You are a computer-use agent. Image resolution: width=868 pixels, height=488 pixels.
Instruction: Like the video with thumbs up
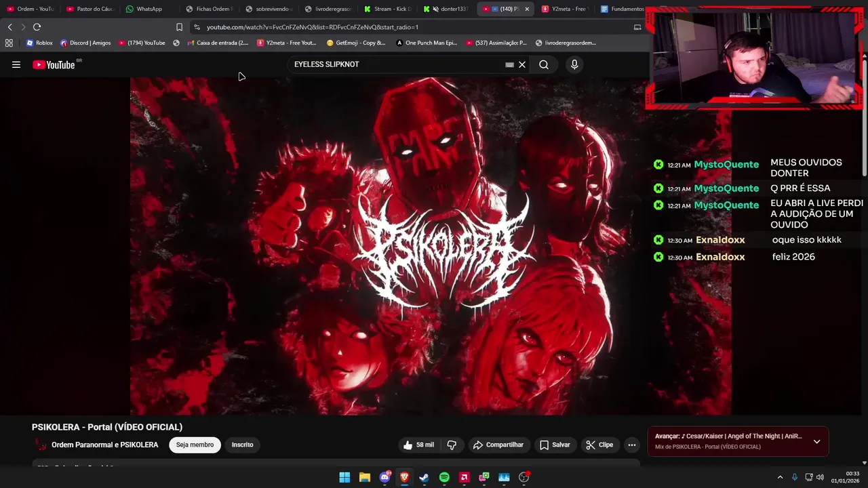click(408, 445)
